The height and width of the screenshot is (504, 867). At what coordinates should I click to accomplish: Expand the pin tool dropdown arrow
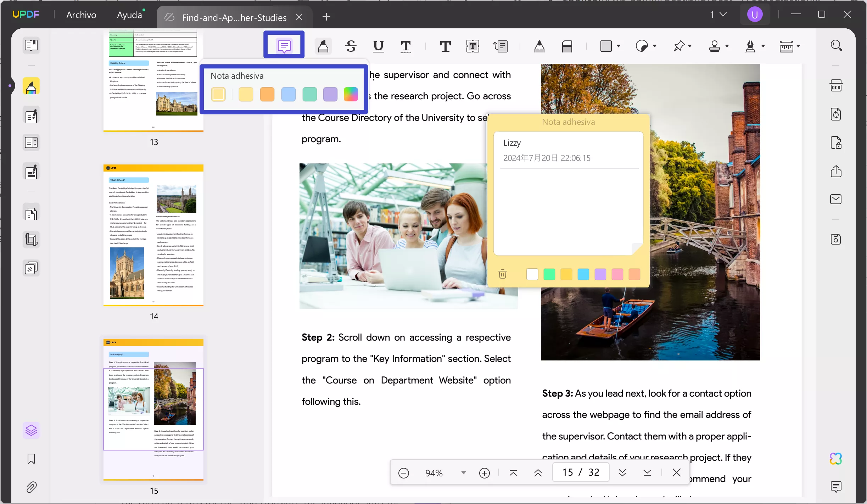[x=690, y=46]
